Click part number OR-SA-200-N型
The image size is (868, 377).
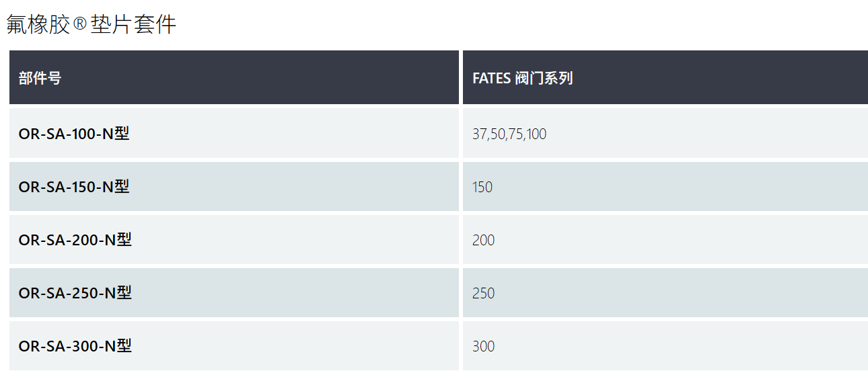pyautogui.click(x=75, y=239)
